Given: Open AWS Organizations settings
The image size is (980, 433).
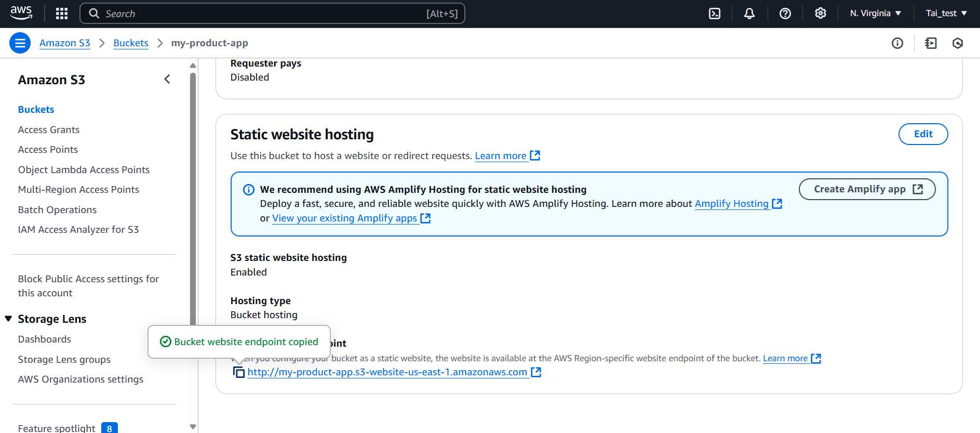Looking at the screenshot, I should 80,379.
